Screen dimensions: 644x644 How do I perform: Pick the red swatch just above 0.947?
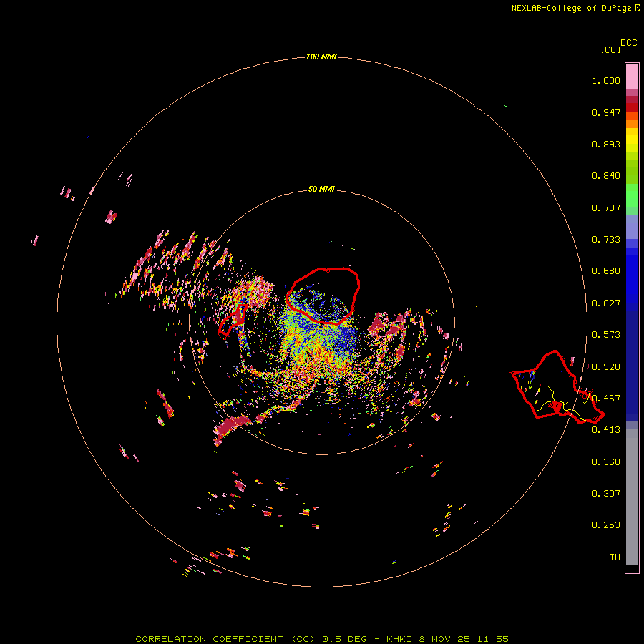632,107
